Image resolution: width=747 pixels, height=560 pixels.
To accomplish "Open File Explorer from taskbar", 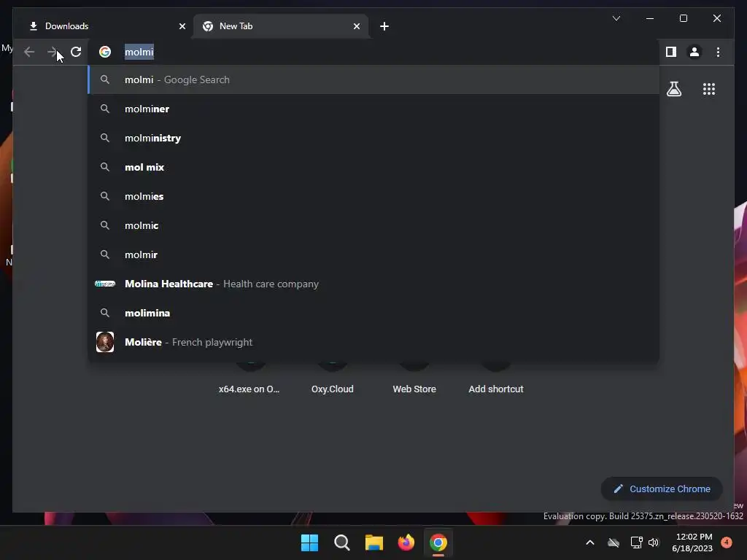I will [374, 542].
